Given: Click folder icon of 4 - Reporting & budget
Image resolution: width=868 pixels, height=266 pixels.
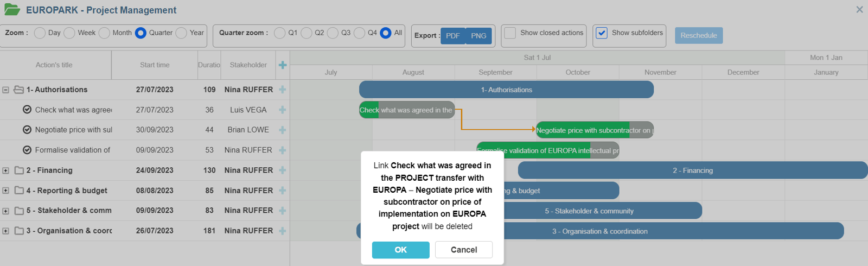Looking at the screenshot, I should coord(19,191).
